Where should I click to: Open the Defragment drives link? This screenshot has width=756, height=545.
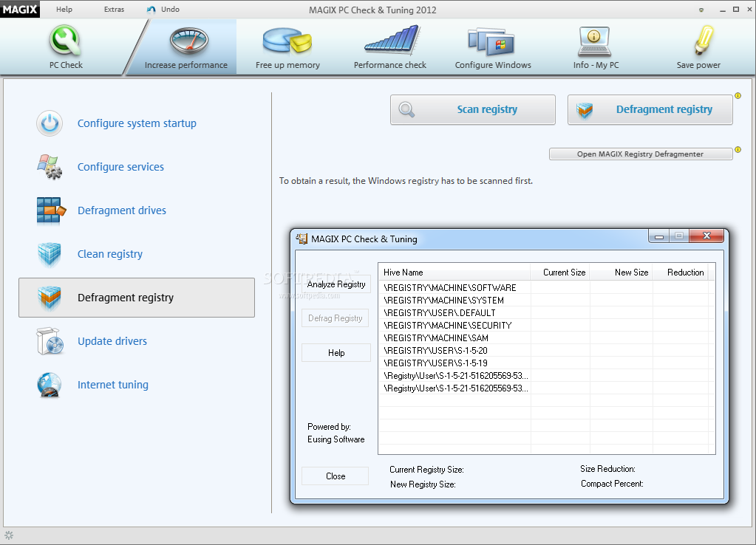[x=121, y=210]
